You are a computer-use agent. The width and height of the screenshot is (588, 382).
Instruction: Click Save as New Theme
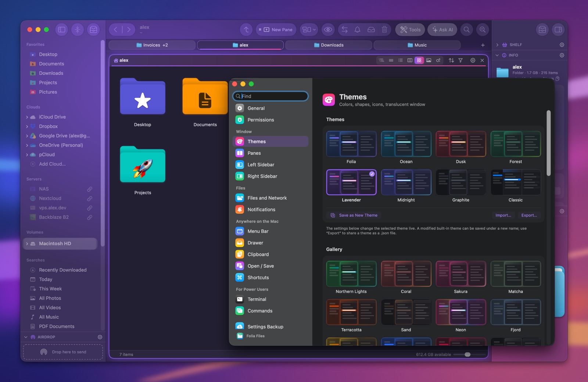[354, 216]
